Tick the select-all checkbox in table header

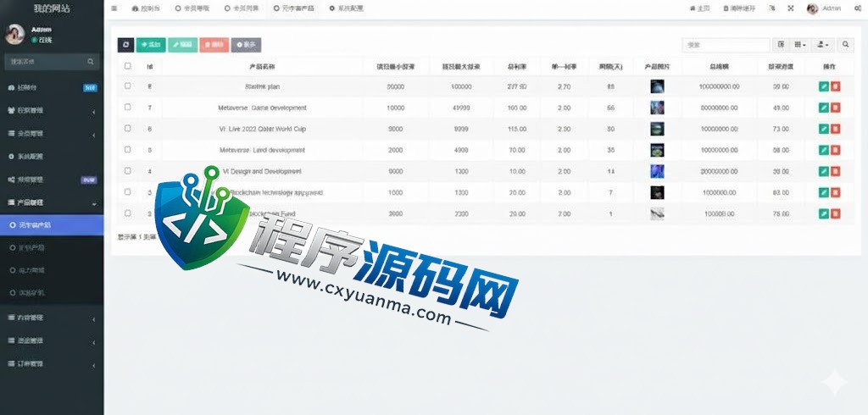128,66
